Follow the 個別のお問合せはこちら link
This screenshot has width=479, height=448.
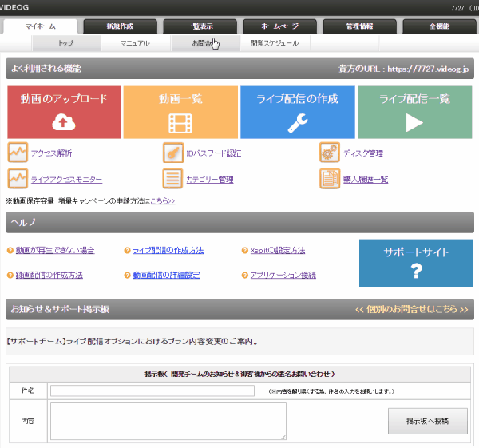pyautogui.click(x=411, y=308)
